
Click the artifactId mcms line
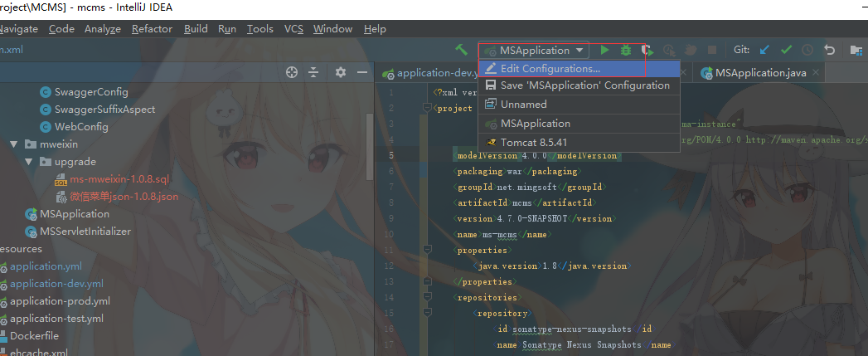tap(524, 203)
